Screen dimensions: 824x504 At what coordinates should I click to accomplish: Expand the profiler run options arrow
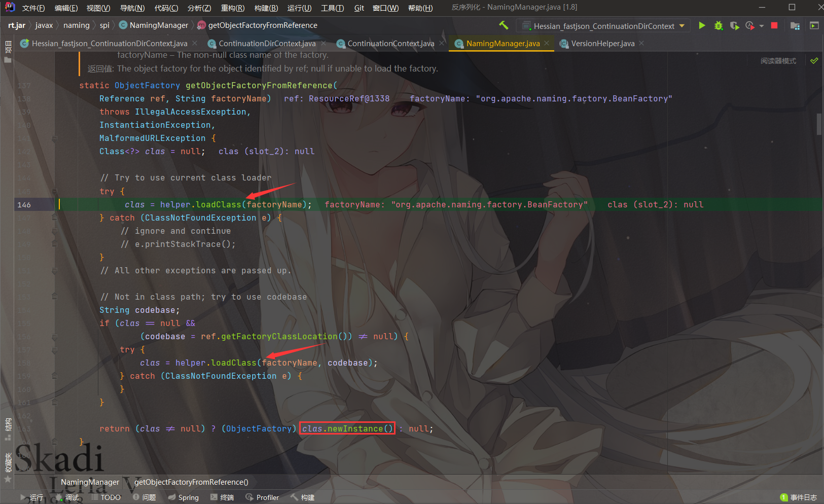point(762,26)
